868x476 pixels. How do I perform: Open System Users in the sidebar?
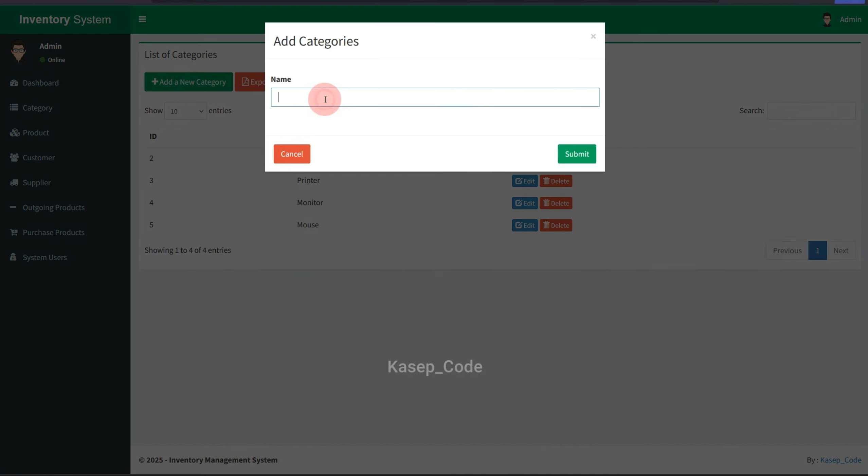[x=45, y=257]
